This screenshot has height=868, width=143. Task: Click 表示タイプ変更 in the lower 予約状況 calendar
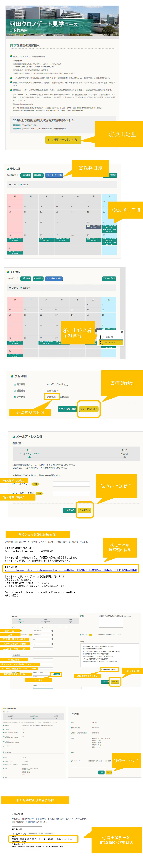[109, 279]
